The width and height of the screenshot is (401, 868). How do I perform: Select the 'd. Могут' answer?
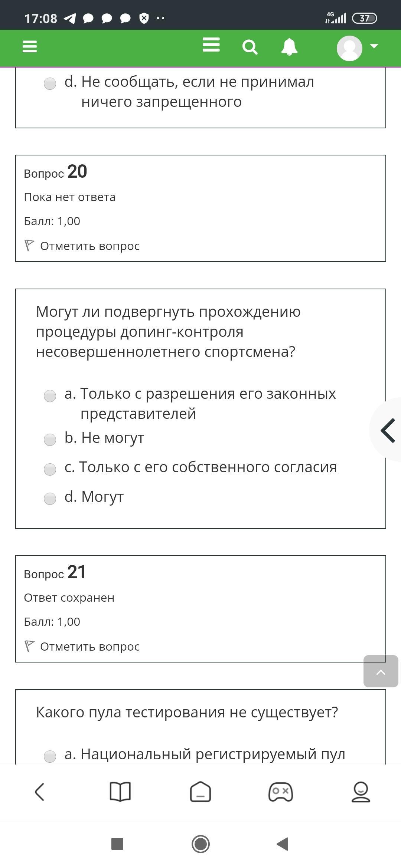point(50,499)
